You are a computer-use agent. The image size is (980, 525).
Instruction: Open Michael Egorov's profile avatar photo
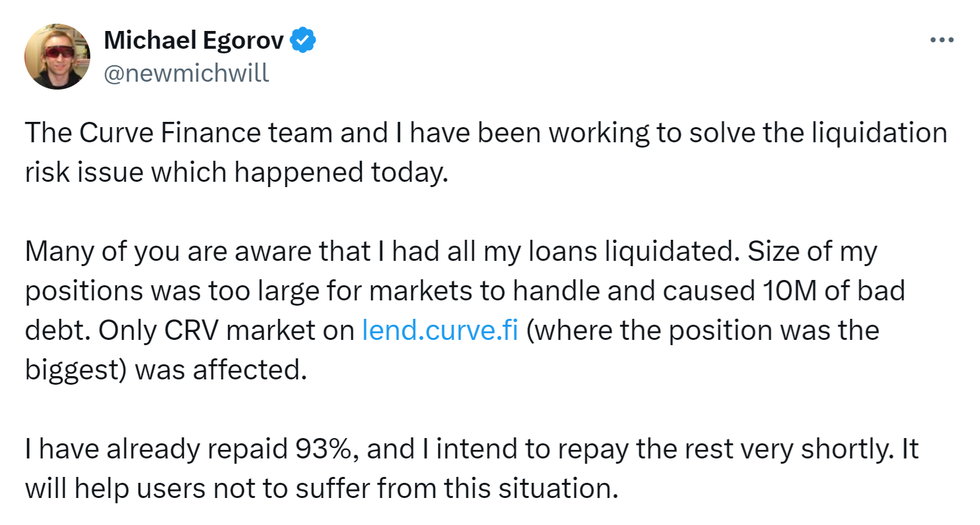[x=57, y=57]
